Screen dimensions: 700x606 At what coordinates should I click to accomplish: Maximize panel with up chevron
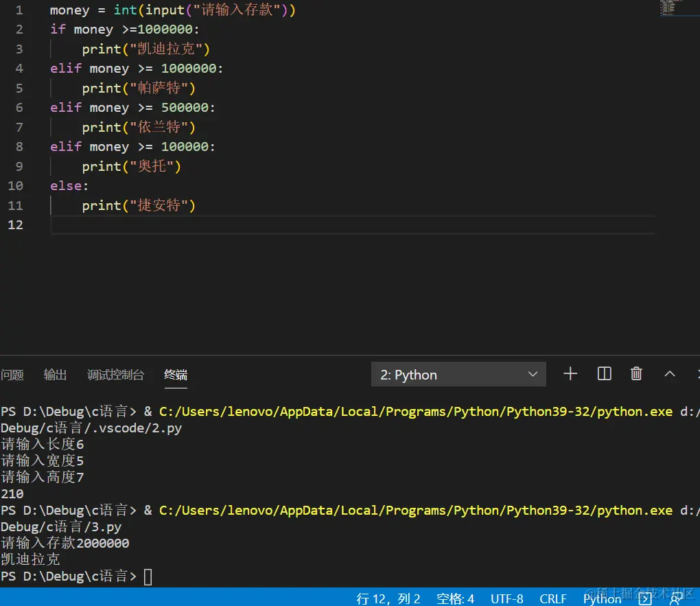pyautogui.click(x=670, y=374)
